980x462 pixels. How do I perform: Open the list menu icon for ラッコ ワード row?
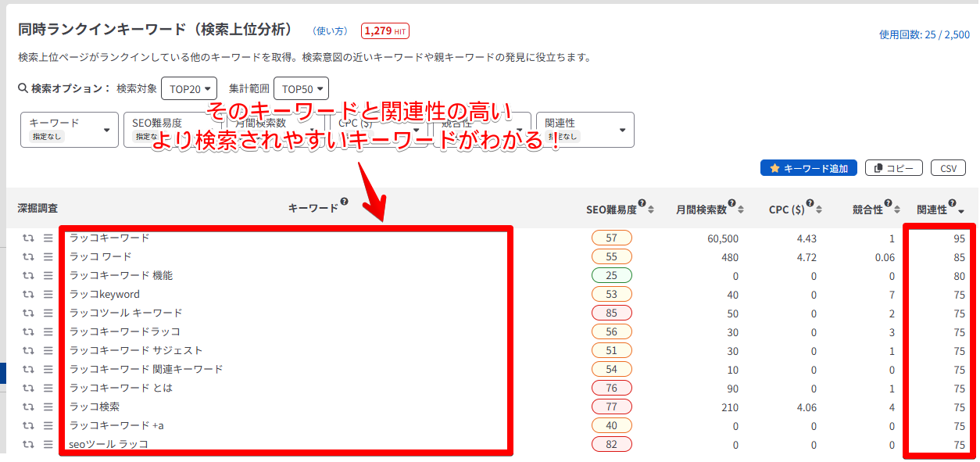[48, 256]
